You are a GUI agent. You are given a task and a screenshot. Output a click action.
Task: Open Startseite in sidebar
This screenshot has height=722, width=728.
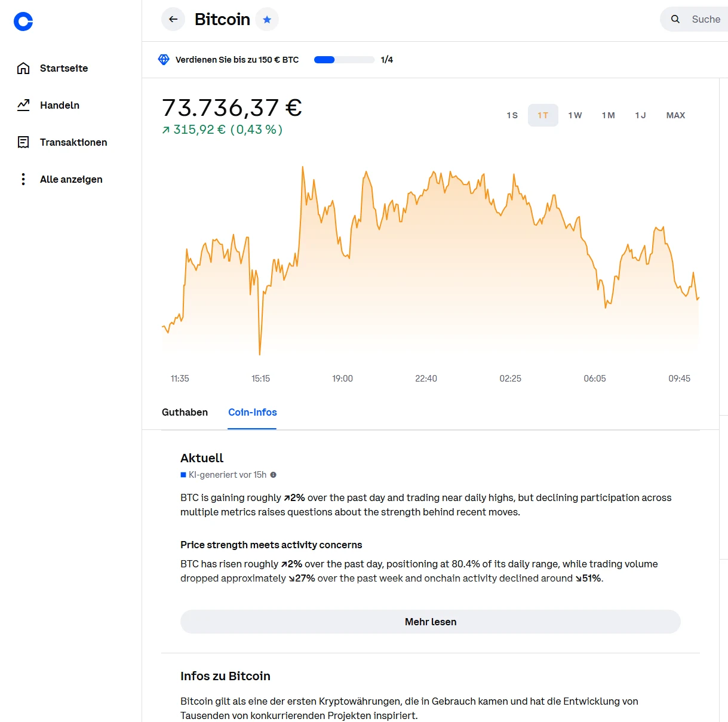coord(64,68)
